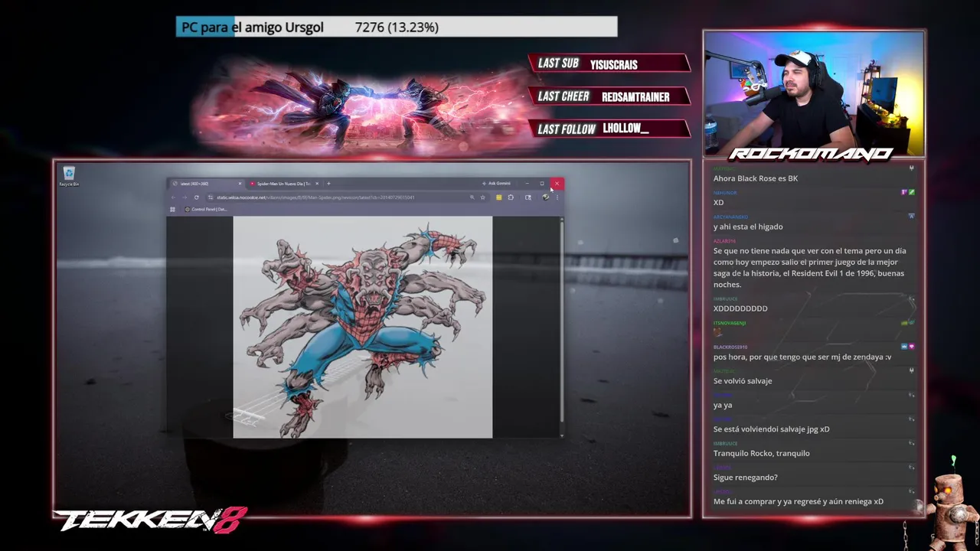Click chat message 'XDDDDDDDDD'

[x=740, y=308]
